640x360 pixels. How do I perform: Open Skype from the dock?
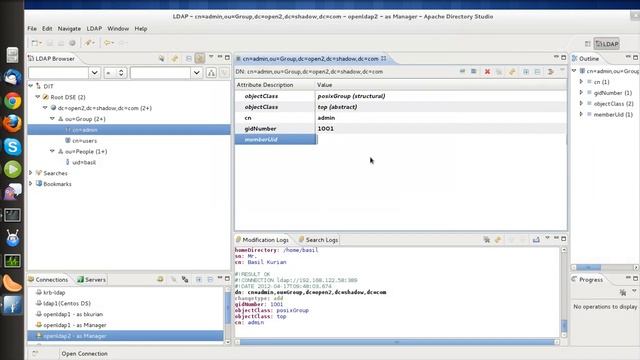(x=12, y=147)
